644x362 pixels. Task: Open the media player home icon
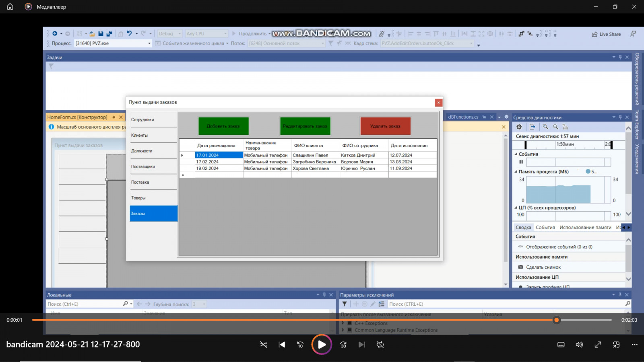click(x=10, y=7)
